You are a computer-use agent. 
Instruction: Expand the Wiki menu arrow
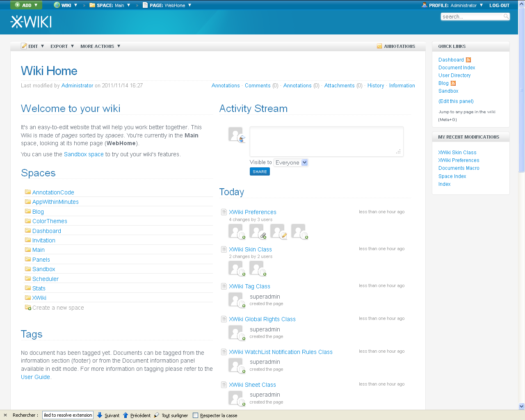tap(76, 5)
